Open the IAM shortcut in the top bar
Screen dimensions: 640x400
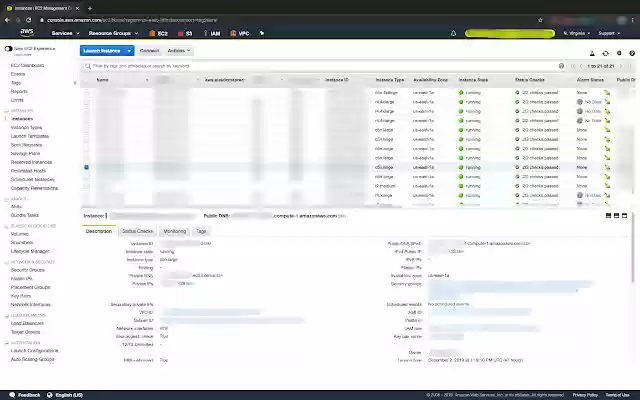tap(212, 33)
